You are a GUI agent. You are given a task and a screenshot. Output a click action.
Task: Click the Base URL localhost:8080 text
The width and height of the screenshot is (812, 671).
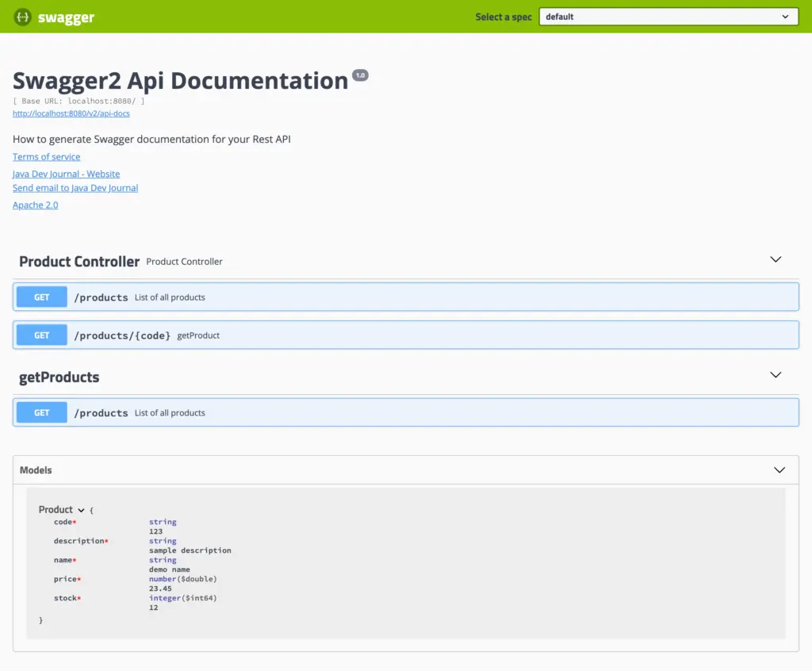(x=79, y=101)
